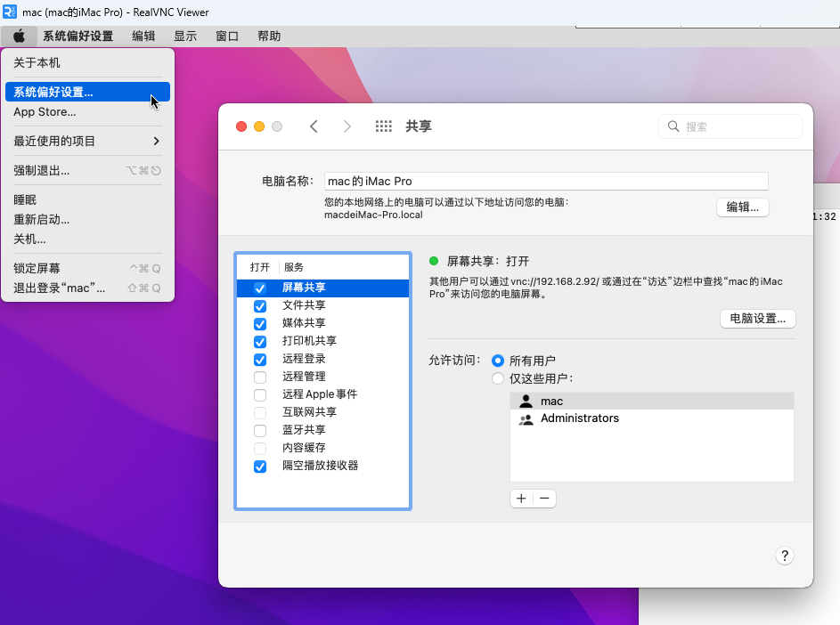Screen dimensions: 840x625
Task: Uncheck the 打印机共享 checkbox
Action: point(260,342)
